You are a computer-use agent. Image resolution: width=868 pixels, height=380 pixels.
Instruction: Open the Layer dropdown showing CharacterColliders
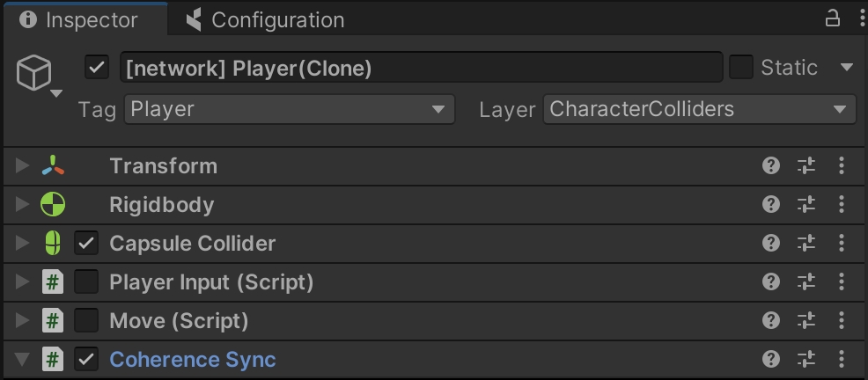click(x=699, y=109)
